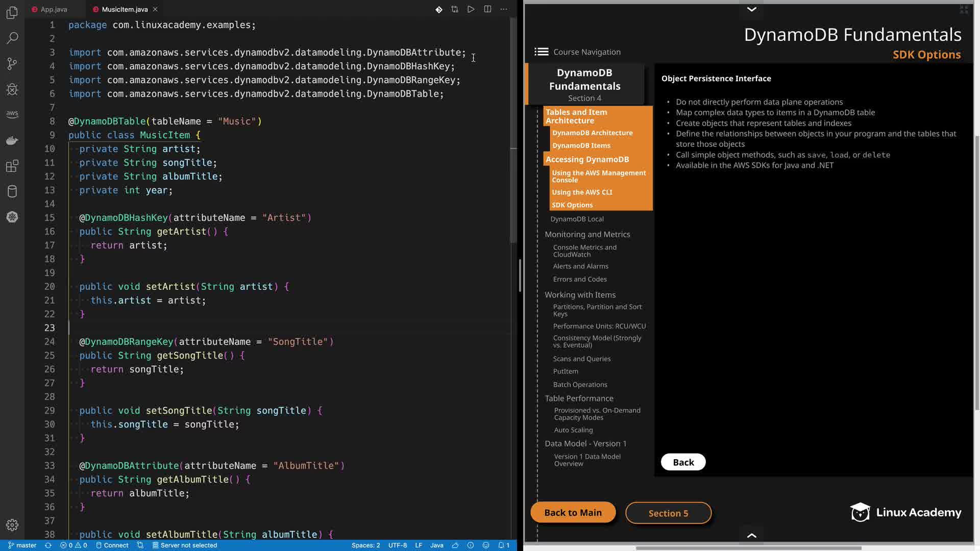The image size is (980, 551).
Task: Click the Run play icon in editor toolbar
Action: pos(471,9)
